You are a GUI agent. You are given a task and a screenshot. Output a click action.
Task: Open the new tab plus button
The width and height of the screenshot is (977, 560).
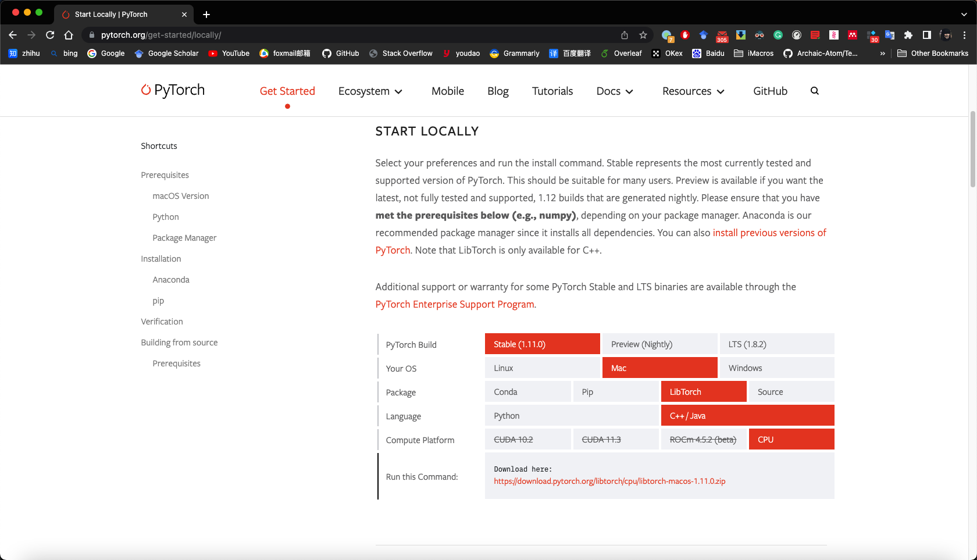tap(206, 15)
